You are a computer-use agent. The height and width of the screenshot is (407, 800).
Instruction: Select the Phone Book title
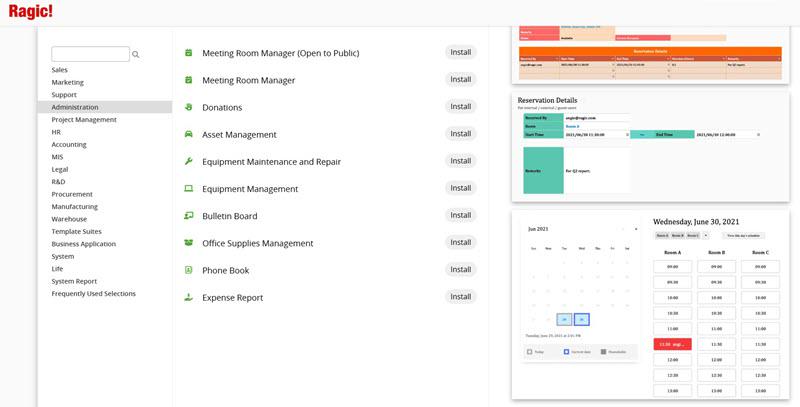pyautogui.click(x=226, y=270)
